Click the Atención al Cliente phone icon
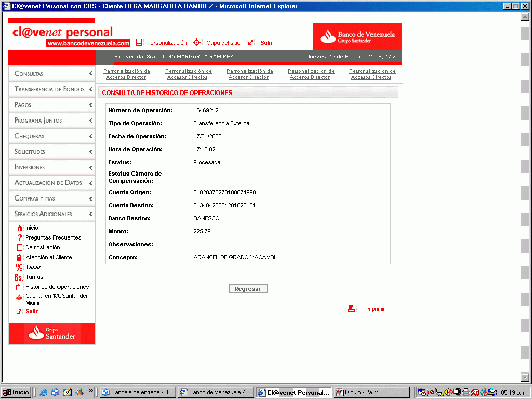 pos(19,258)
